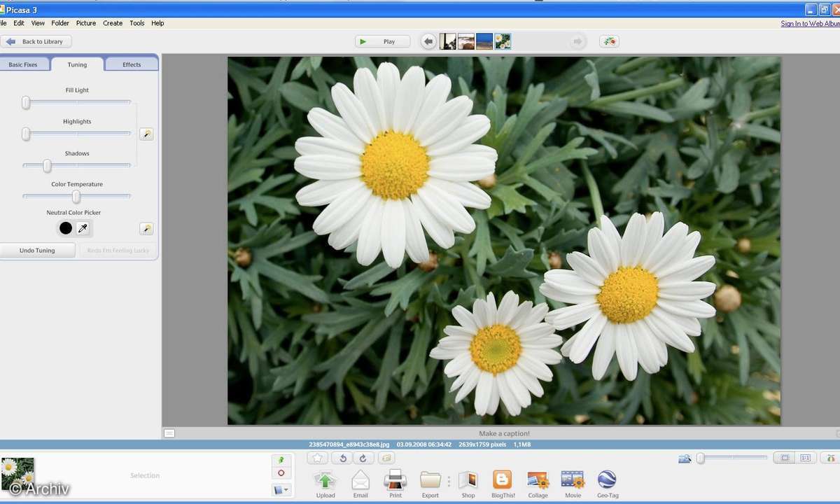Clear the photo tray red circle

click(x=281, y=474)
